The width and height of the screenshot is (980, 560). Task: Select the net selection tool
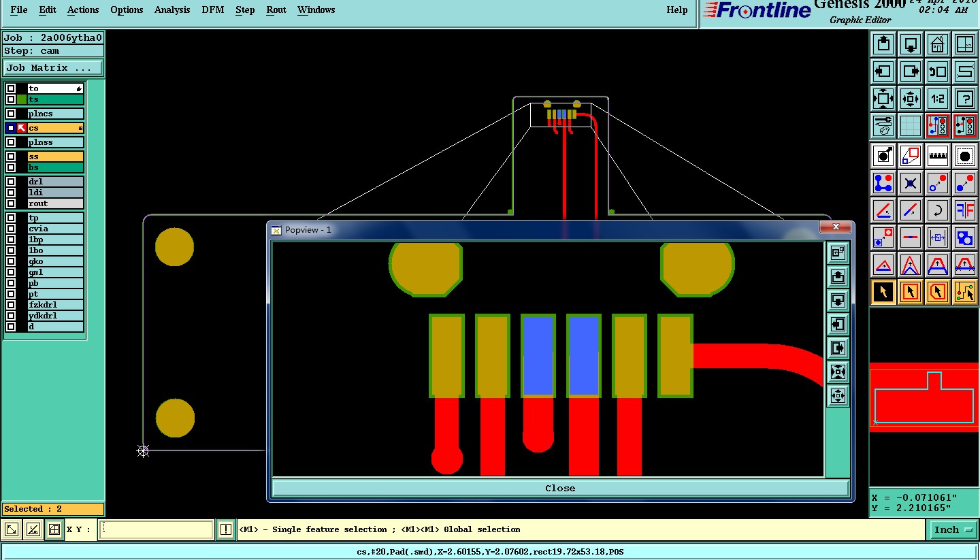click(965, 292)
